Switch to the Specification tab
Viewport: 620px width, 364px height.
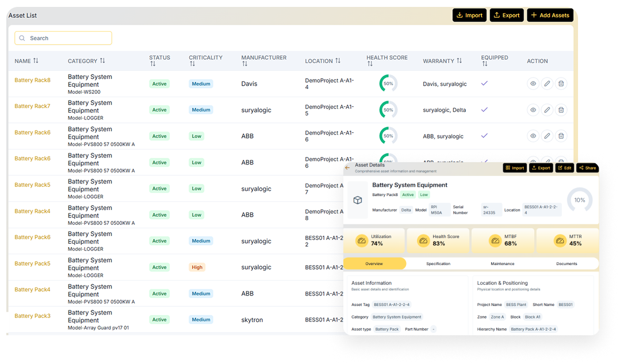click(438, 264)
